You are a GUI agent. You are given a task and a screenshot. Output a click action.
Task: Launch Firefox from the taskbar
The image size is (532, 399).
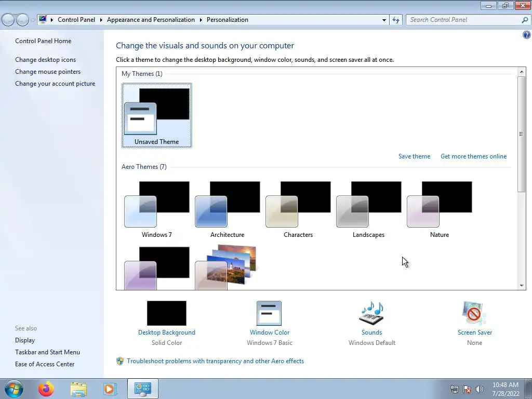(46, 389)
